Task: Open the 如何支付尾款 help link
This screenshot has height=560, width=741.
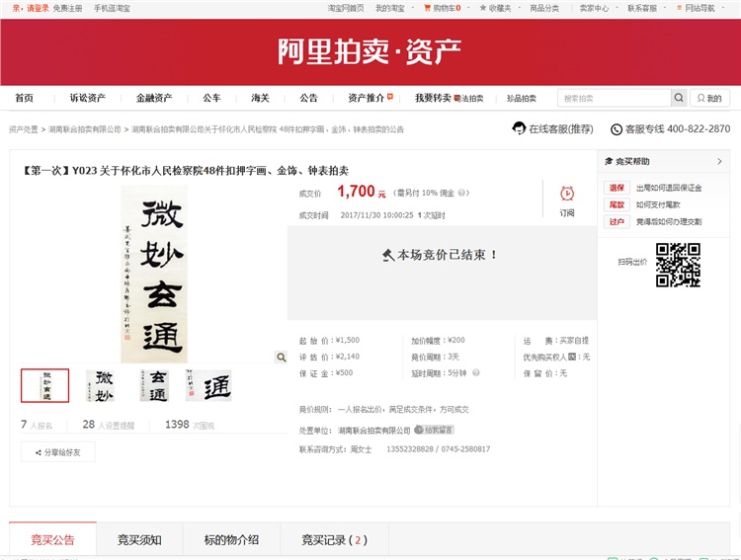Action: click(x=658, y=204)
